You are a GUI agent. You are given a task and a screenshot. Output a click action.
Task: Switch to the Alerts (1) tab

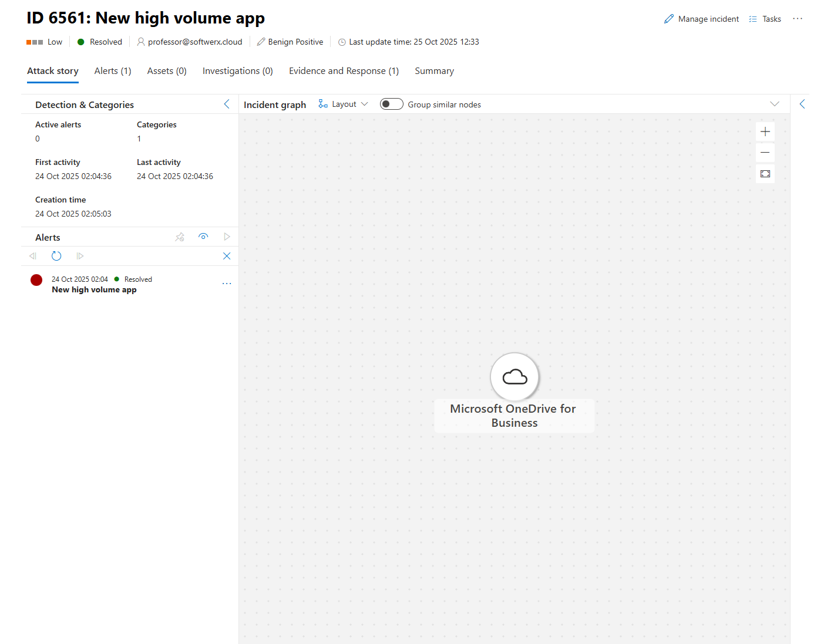pos(113,71)
